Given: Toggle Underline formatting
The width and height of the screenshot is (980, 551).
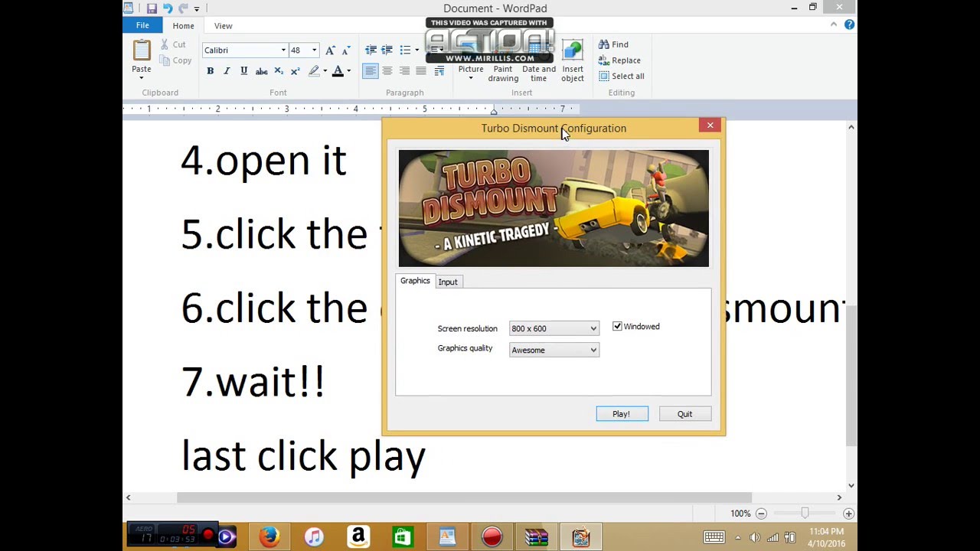Looking at the screenshot, I should [243, 71].
